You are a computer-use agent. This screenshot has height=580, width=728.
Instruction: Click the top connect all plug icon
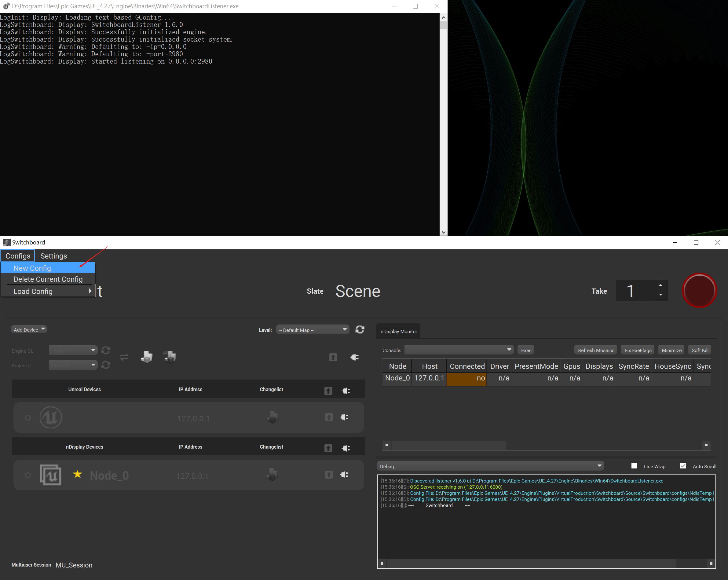point(354,357)
